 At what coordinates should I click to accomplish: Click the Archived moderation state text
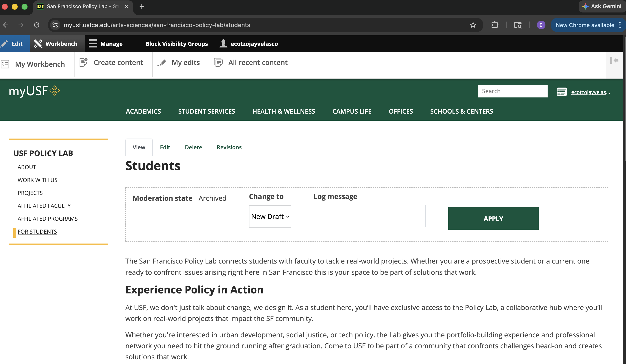[x=212, y=198]
